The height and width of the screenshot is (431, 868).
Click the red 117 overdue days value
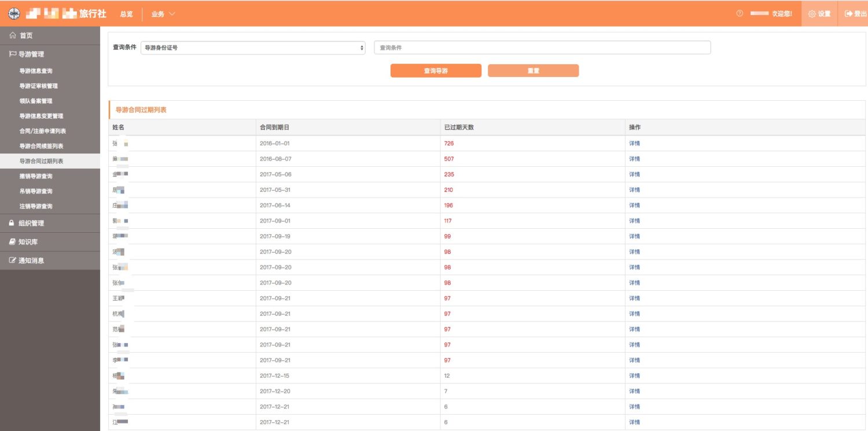click(x=448, y=221)
